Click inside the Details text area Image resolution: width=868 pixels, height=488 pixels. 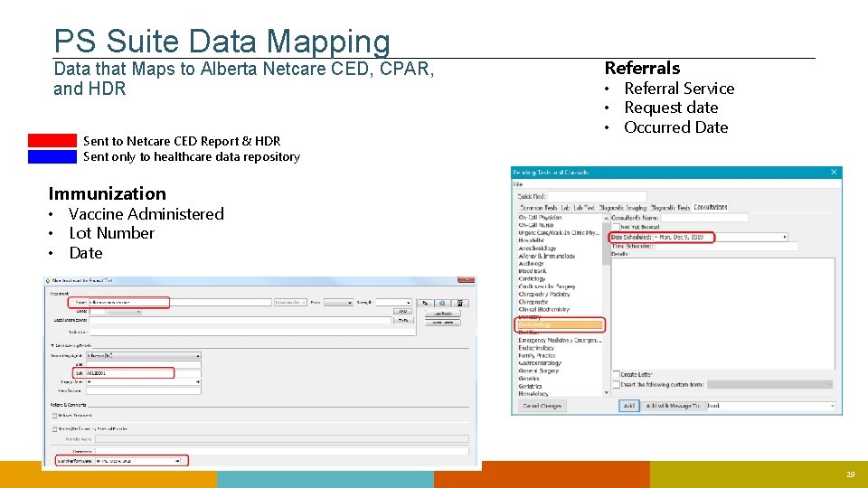tap(723, 314)
